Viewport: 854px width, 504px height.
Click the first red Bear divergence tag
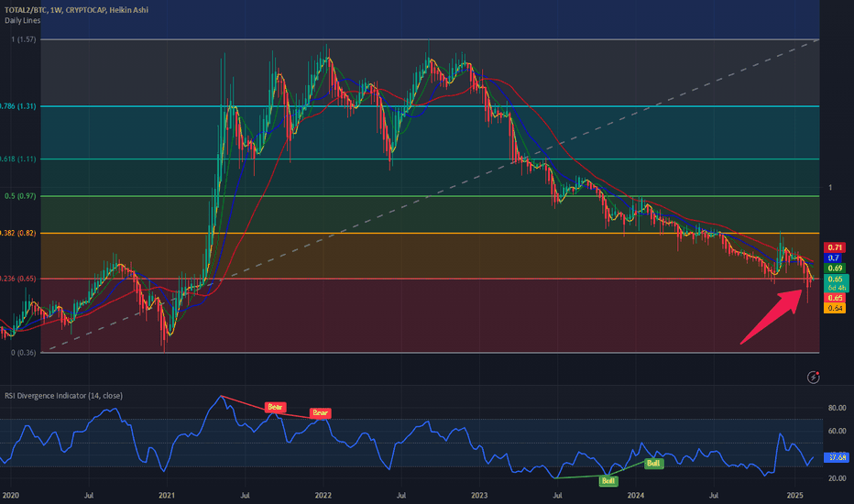[x=275, y=407]
